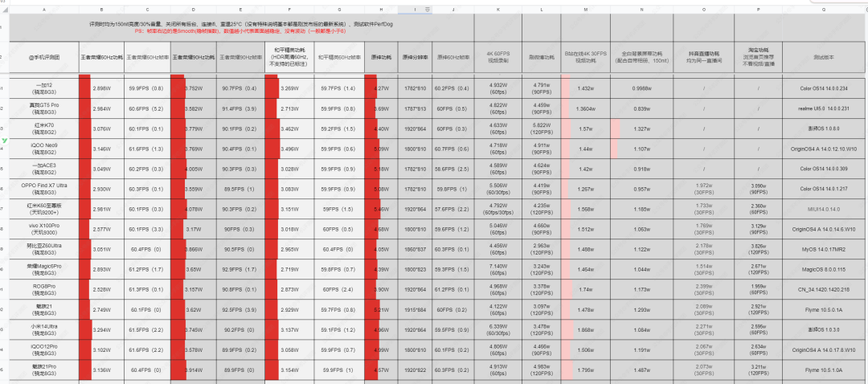This screenshot has height=384, width=868.
Task: Select the 'Color OS14 14.0.0.234' version cell
Action: point(825,88)
